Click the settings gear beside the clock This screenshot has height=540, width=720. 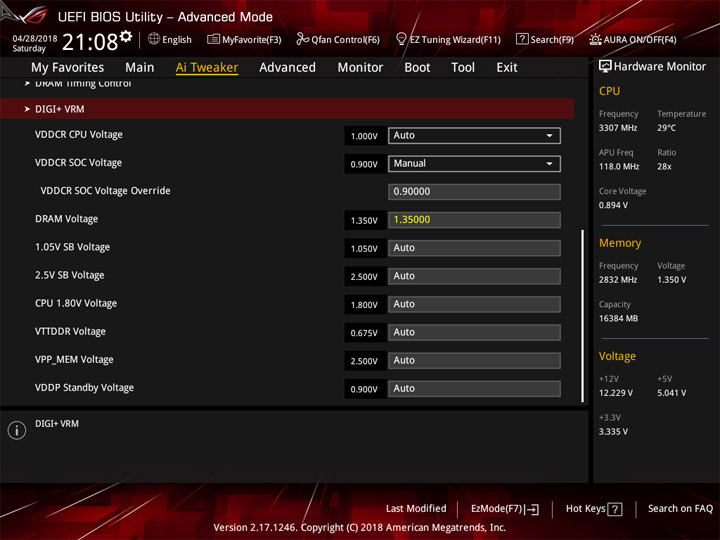pos(126,36)
